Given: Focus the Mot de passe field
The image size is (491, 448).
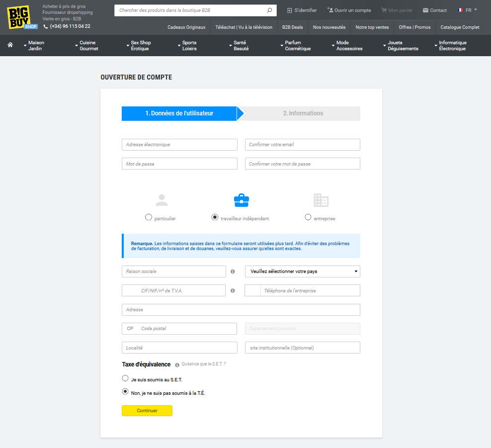Looking at the screenshot, I should [179, 164].
